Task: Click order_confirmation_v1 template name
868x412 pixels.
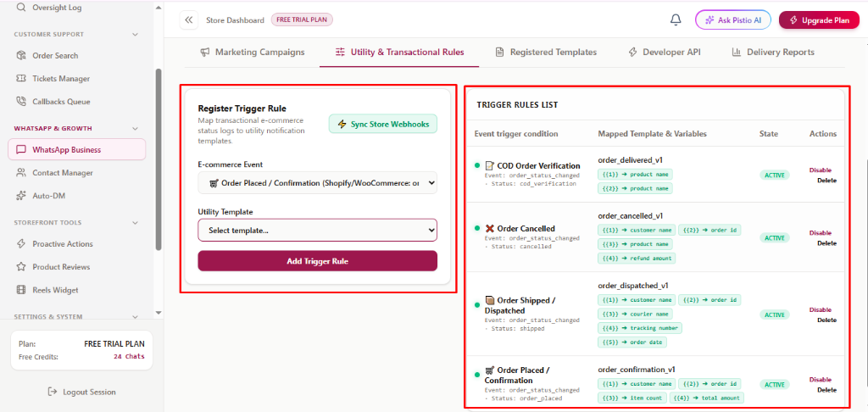Action: coord(636,370)
